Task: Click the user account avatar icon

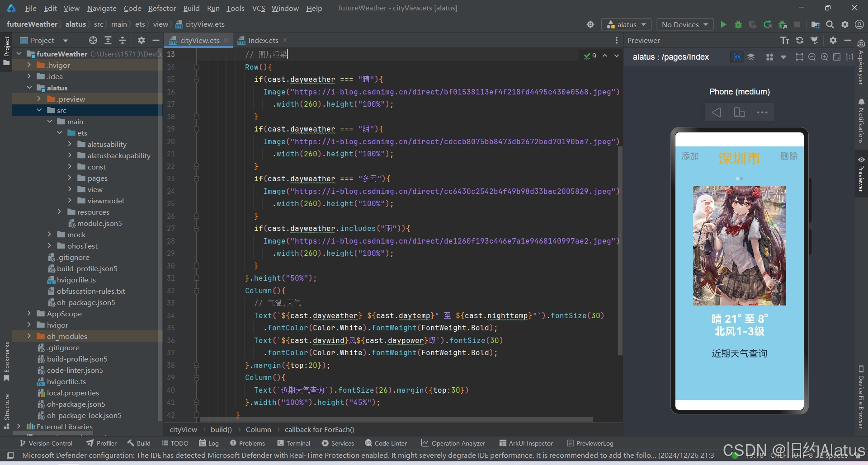Action: pyautogui.click(x=859, y=24)
